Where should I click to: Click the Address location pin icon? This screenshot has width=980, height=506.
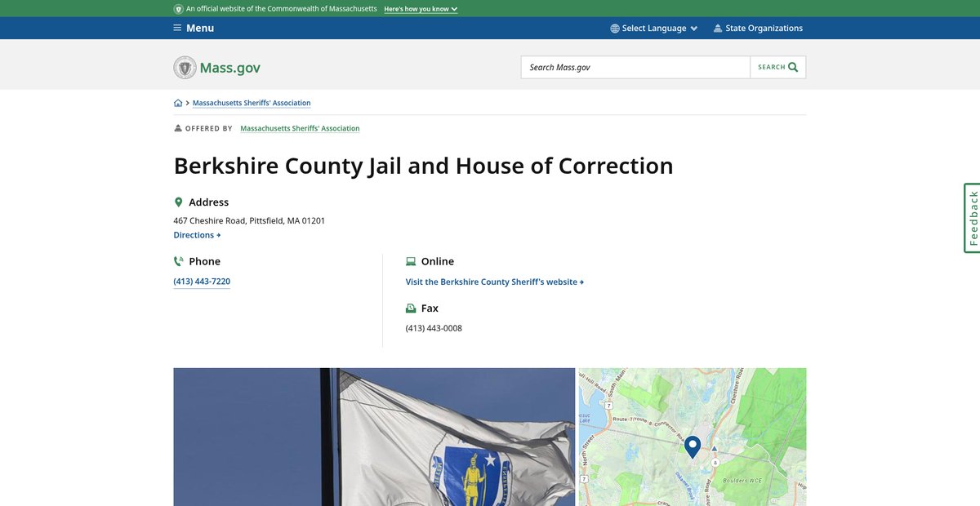(179, 202)
